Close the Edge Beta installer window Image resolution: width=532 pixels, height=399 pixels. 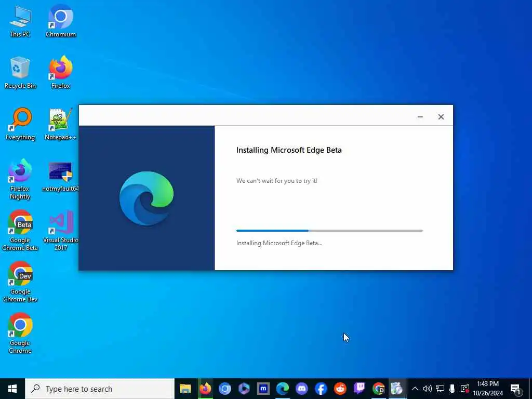pyautogui.click(x=441, y=117)
